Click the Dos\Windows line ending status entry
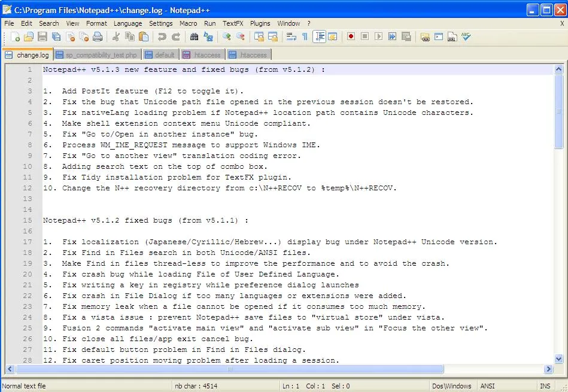Image resolution: width=568 pixels, height=392 pixels. click(452, 386)
